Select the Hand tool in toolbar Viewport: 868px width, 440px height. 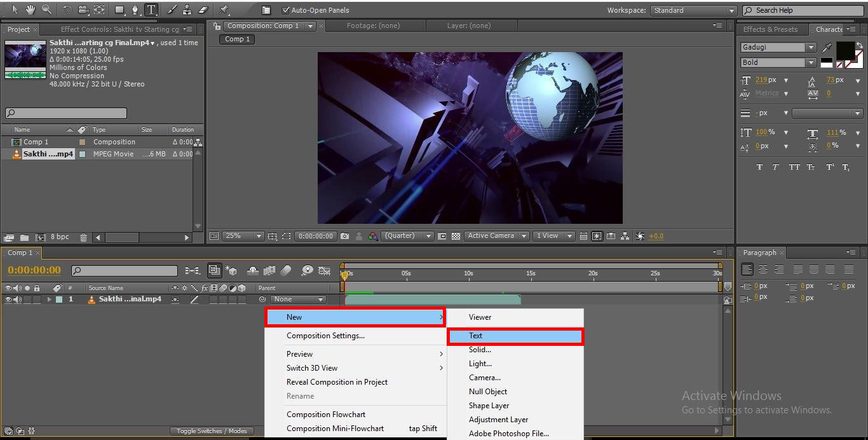[31, 10]
